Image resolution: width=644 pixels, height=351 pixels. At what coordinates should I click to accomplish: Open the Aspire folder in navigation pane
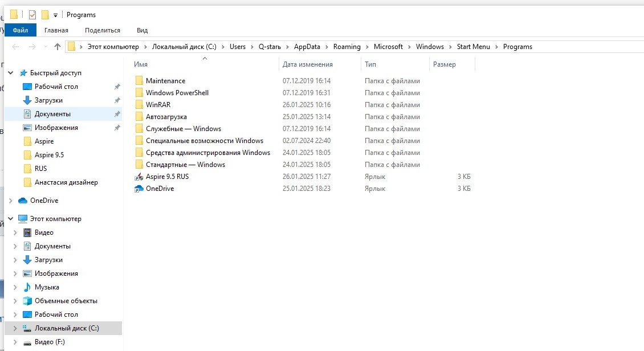click(x=44, y=141)
